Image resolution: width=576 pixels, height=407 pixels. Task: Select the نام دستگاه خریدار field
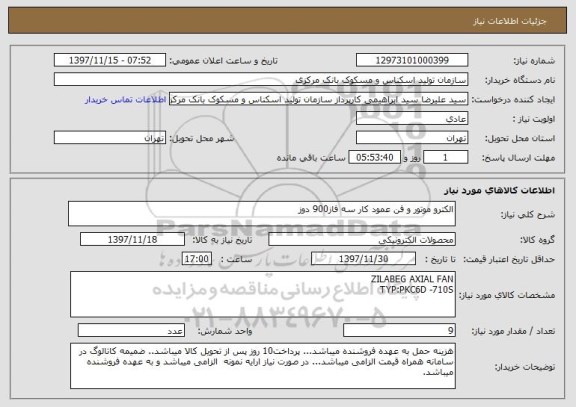point(261,79)
